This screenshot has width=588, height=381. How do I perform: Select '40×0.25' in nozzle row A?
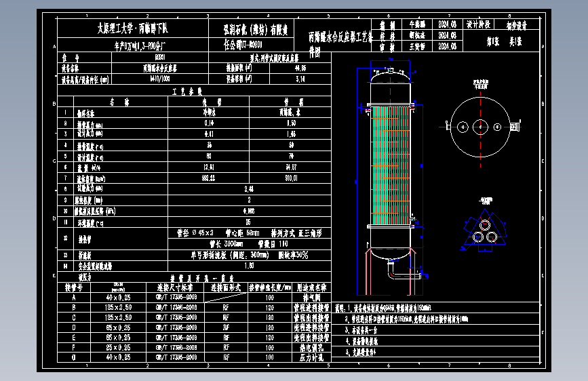[118, 298]
